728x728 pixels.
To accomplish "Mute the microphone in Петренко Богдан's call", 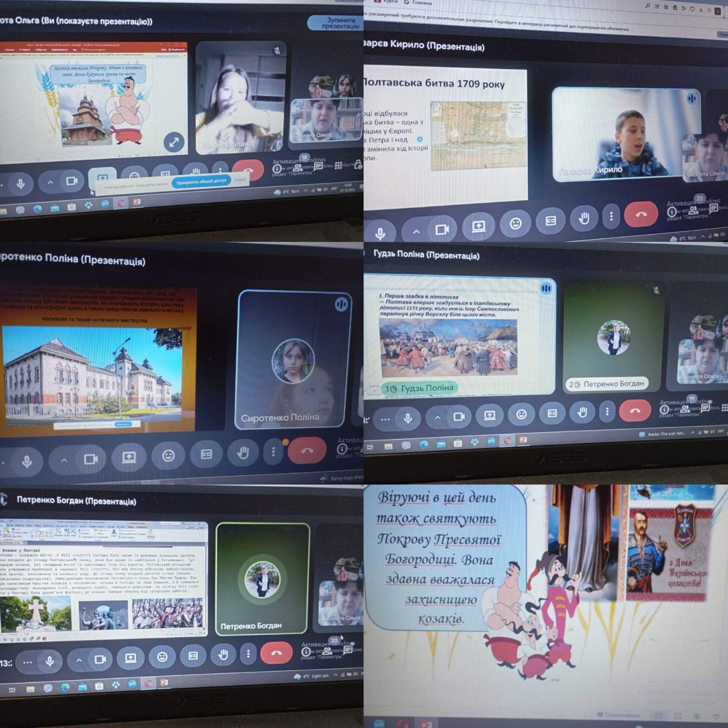I will tap(50, 661).
